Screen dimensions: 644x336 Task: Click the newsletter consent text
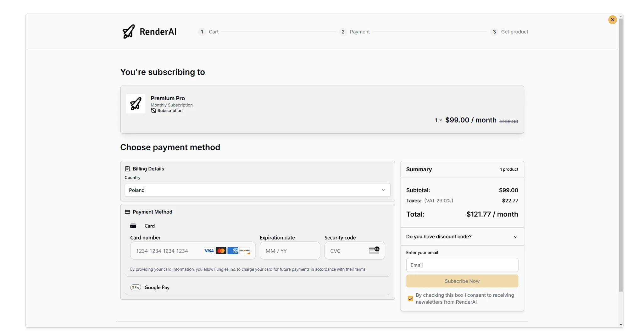coord(465,299)
